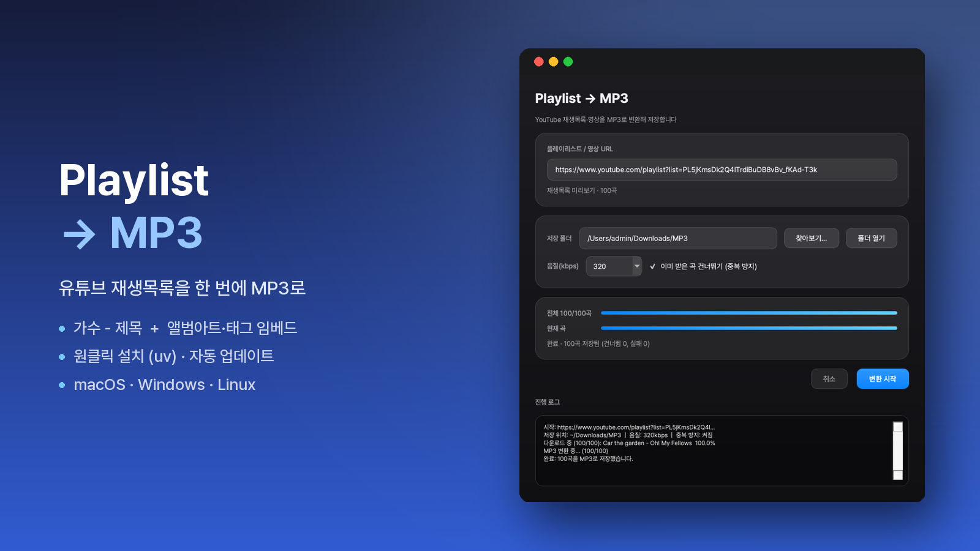Viewport: 980px width, 551px height.
Task: Click log line '완료: 100곡을 MP3로 저장했습니다.'
Action: [x=588, y=459]
